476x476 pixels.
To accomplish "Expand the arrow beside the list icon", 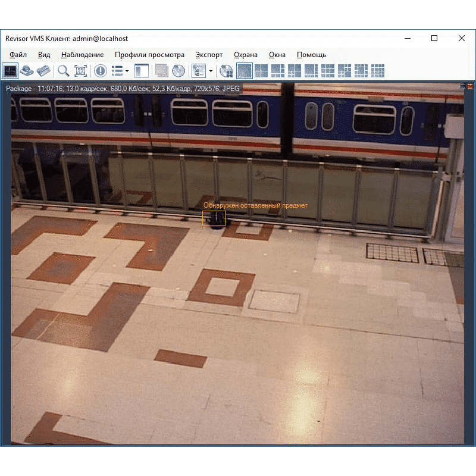I will coord(127,71).
